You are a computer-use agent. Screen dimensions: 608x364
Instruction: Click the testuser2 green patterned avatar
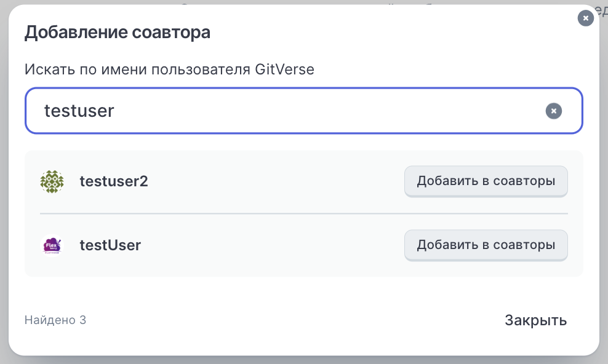click(x=52, y=182)
